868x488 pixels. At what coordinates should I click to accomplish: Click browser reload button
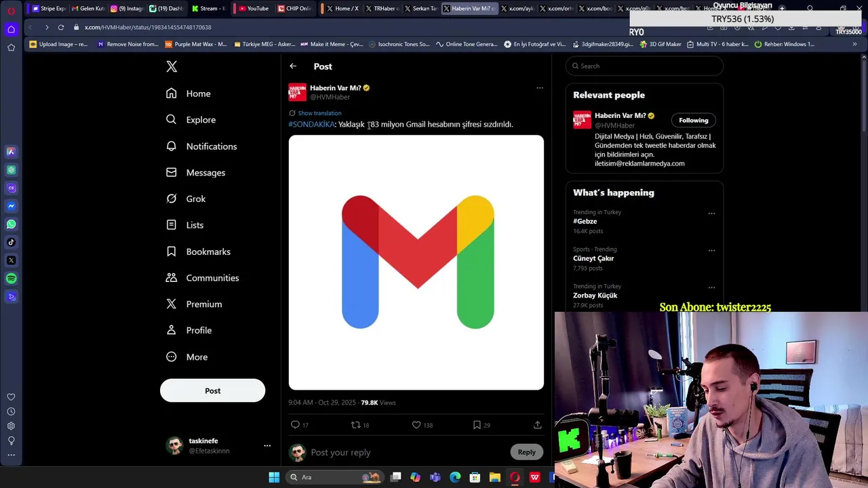point(60,27)
